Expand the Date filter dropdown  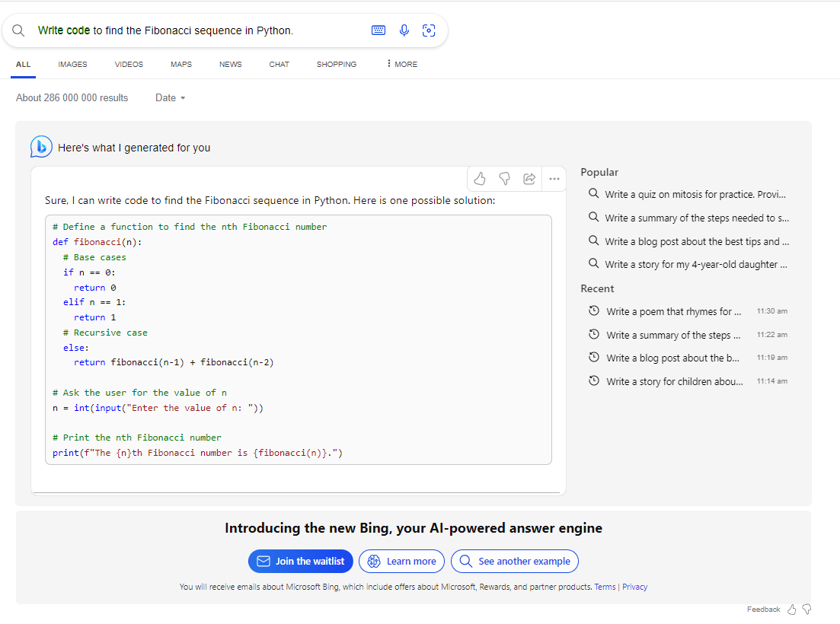click(171, 98)
